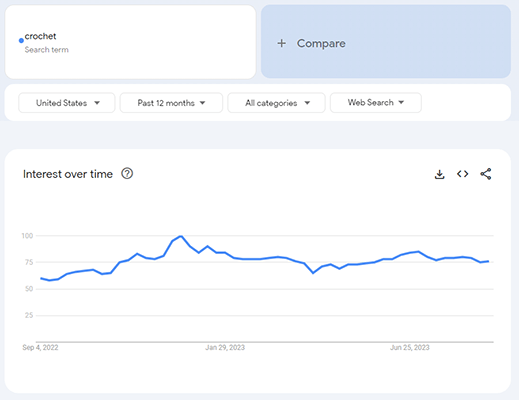The height and width of the screenshot is (400, 519).
Task: Expand the Past 12 months time range
Action: coord(171,103)
